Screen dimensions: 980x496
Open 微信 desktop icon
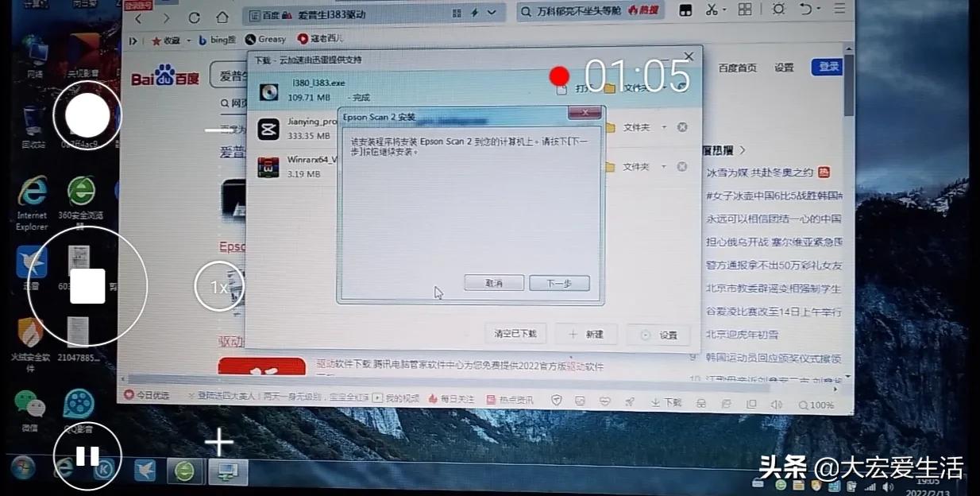point(30,411)
